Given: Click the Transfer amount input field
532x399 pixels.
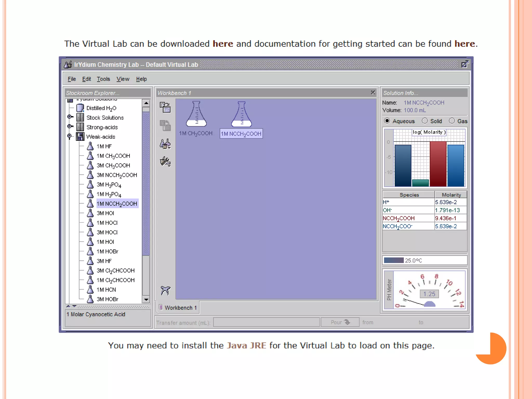Looking at the screenshot, I should (266, 322).
